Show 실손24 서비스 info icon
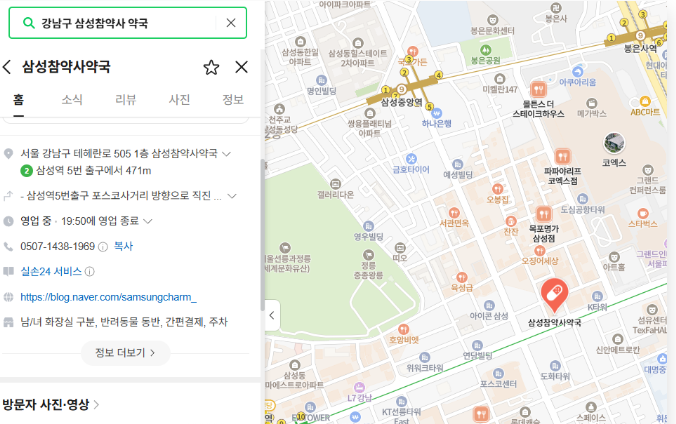 89,272
